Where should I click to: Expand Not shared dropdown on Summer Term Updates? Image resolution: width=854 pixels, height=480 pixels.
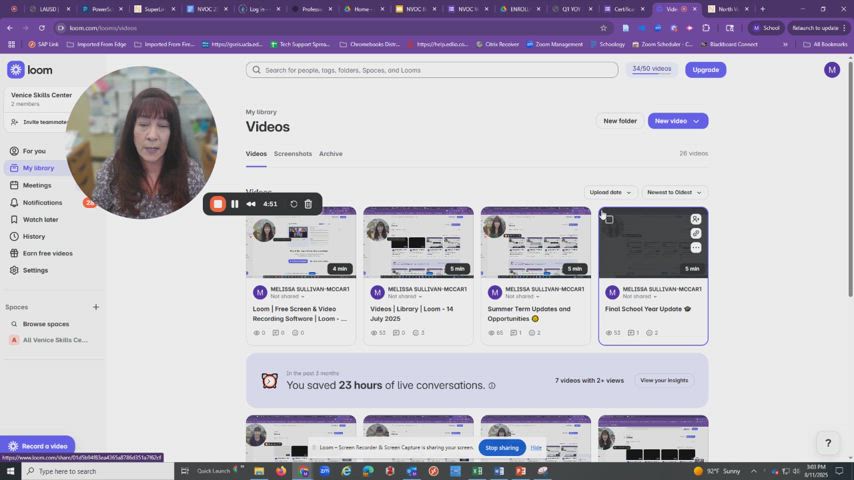pyautogui.click(x=522, y=296)
